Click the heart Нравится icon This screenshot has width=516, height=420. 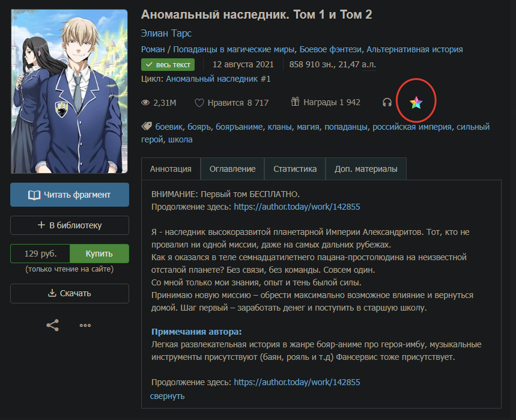click(x=199, y=103)
